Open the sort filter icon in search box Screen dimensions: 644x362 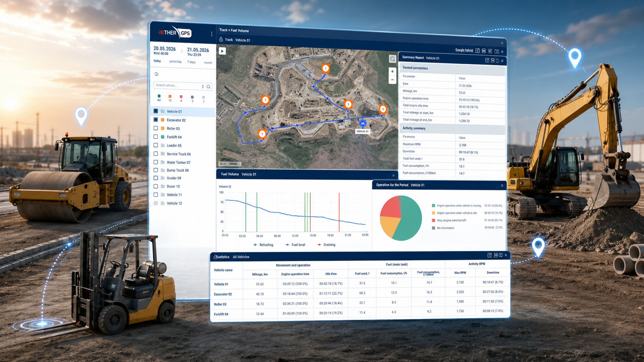coord(203,86)
